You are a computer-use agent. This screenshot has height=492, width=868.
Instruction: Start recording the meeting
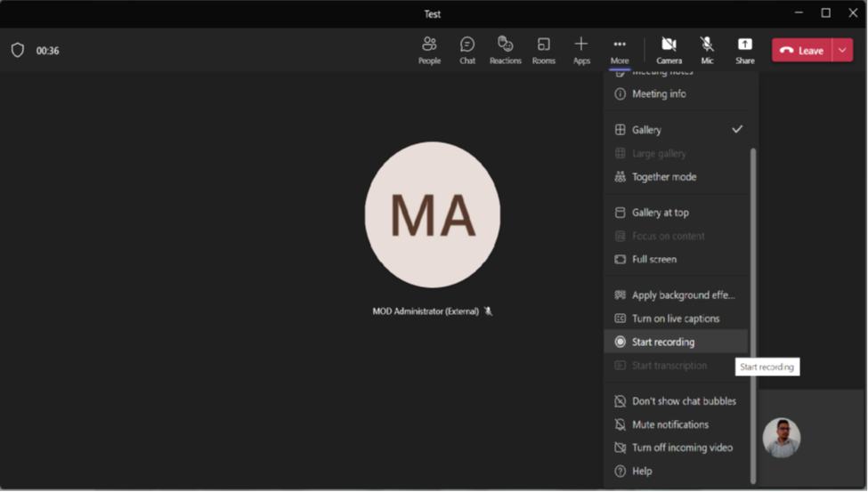click(676, 342)
